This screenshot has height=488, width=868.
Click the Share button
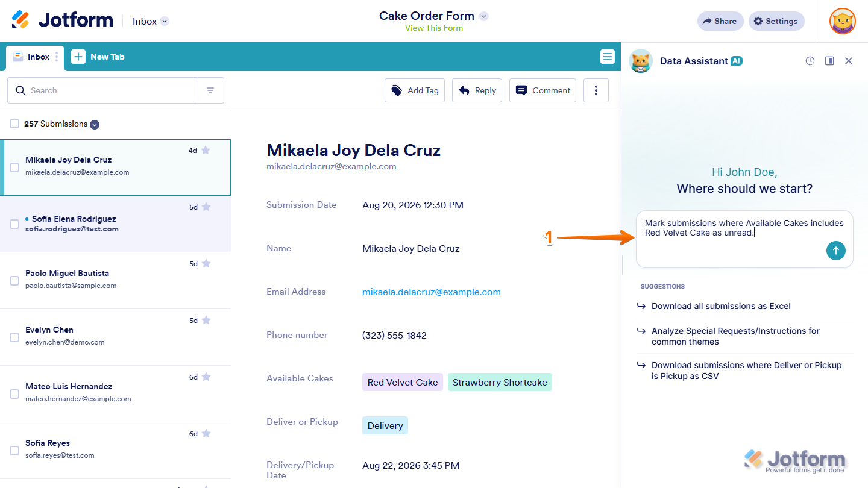click(x=720, y=21)
